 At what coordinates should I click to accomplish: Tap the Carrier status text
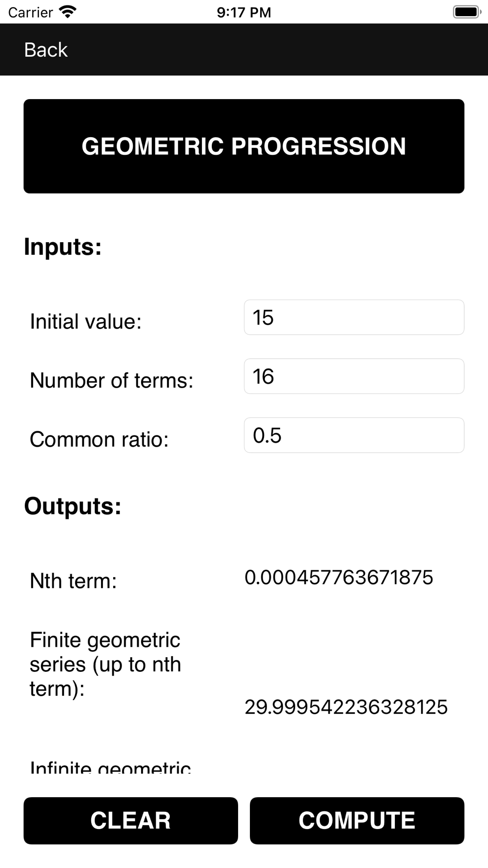30,12
